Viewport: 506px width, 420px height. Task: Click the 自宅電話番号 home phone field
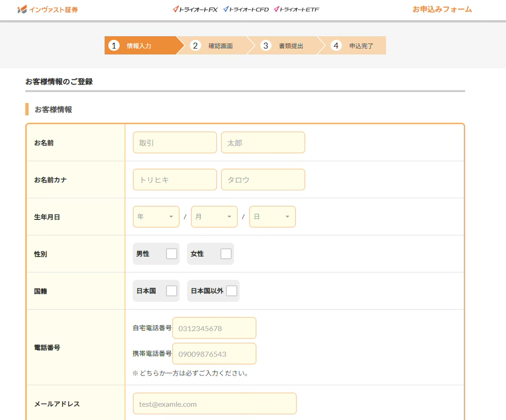[214, 328]
